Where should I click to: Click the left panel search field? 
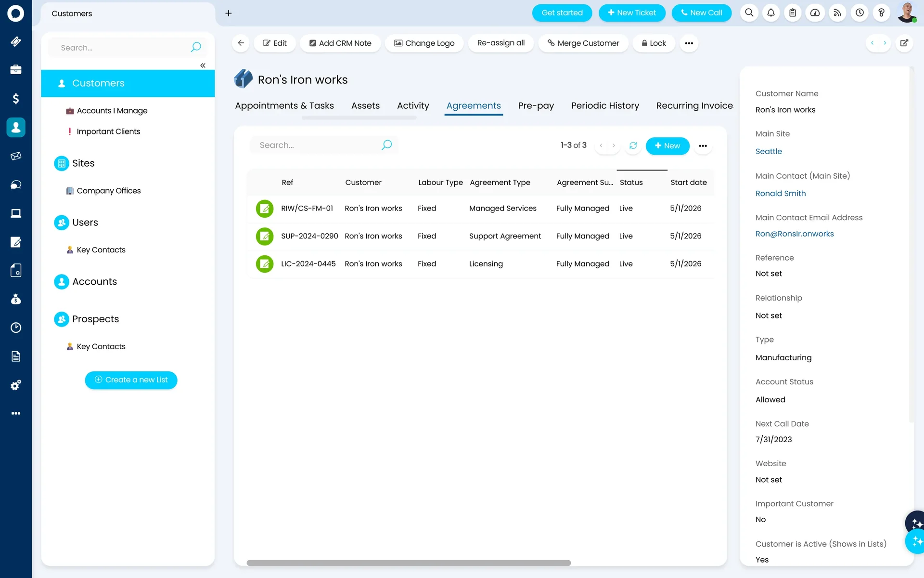click(x=128, y=47)
